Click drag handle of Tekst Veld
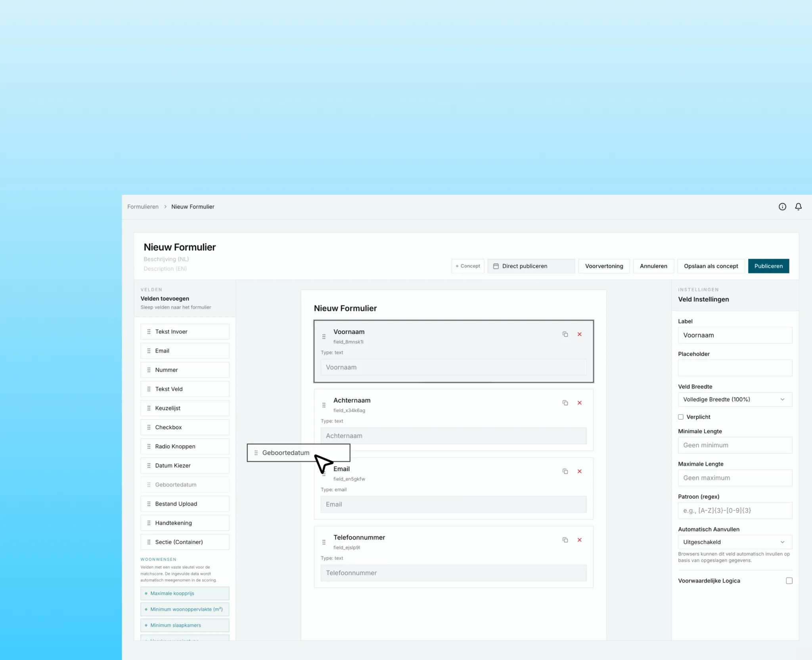Image resolution: width=812 pixels, height=660 pixels. (149, 389)
